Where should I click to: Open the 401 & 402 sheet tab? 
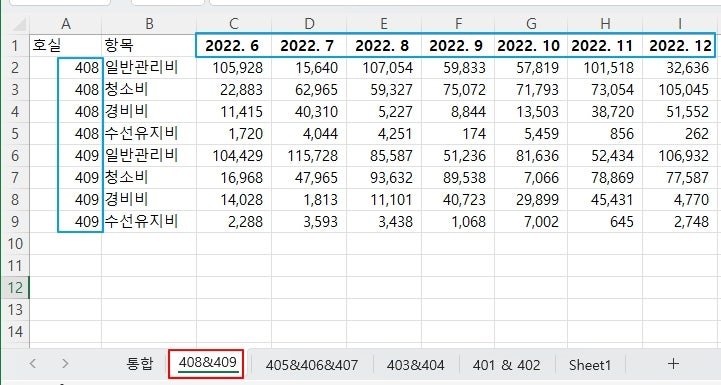506,365
